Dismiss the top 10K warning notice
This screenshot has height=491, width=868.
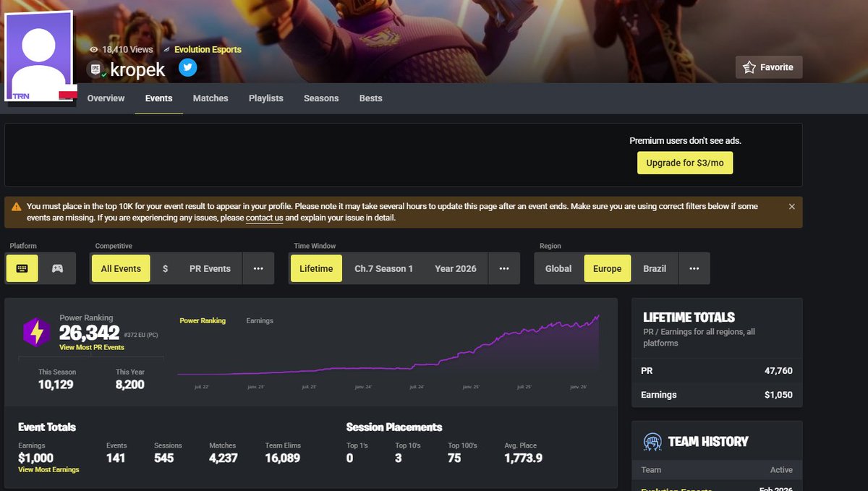[791, 206]
